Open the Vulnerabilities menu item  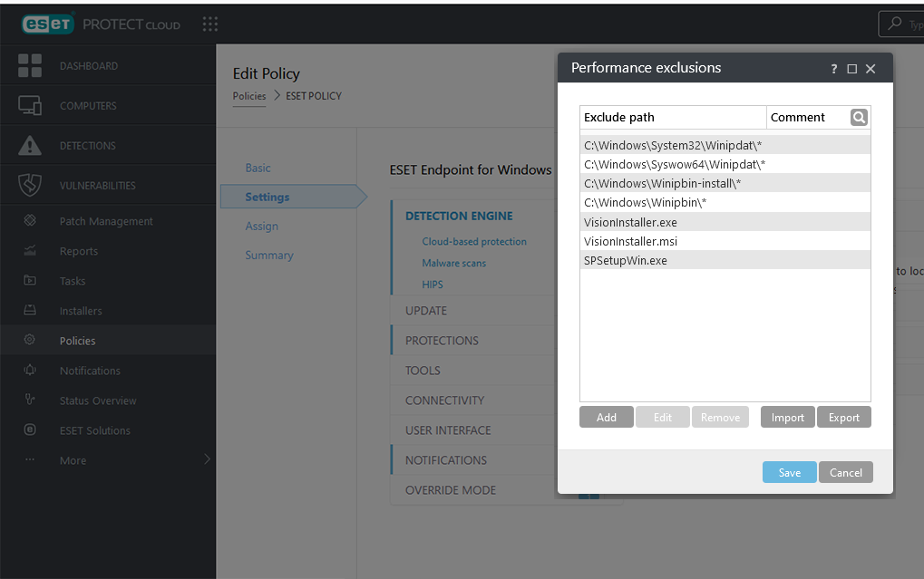[x=97, y=186]
